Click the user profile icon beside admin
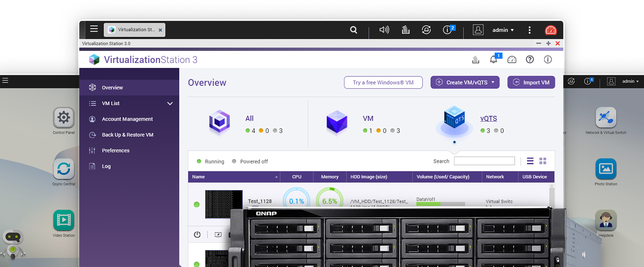This screenshot has width=644, height=267. click(478, 30)
